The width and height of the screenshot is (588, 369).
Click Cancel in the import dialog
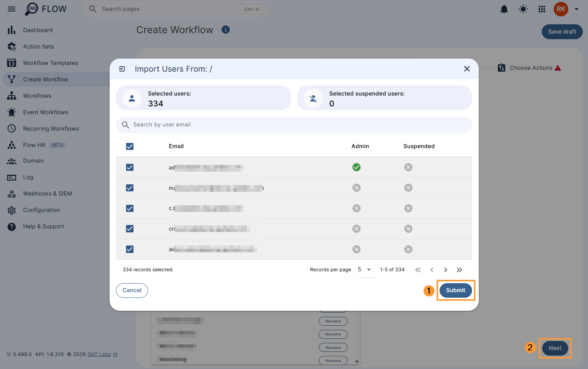point(132,290)
